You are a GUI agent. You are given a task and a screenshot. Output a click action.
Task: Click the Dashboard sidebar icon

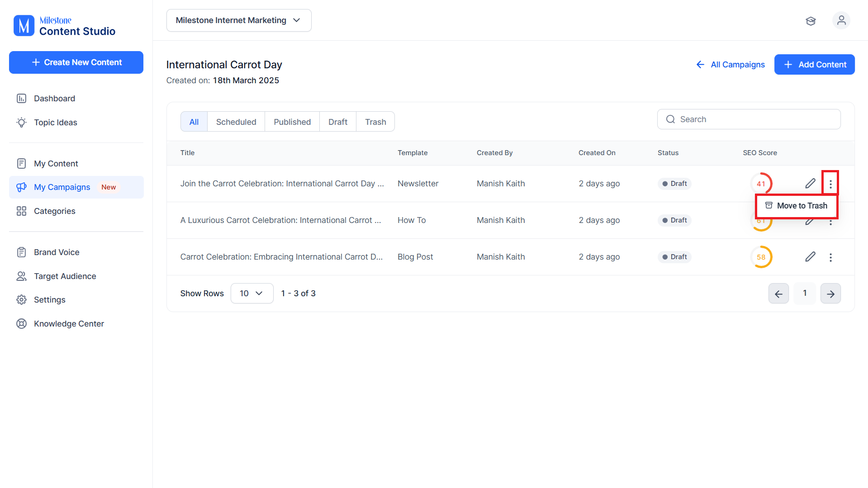pos(21,99)
